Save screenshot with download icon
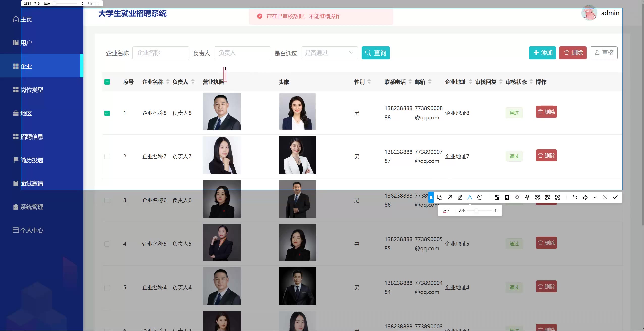This screenshot has height=331, width=644. coord(595,197)
